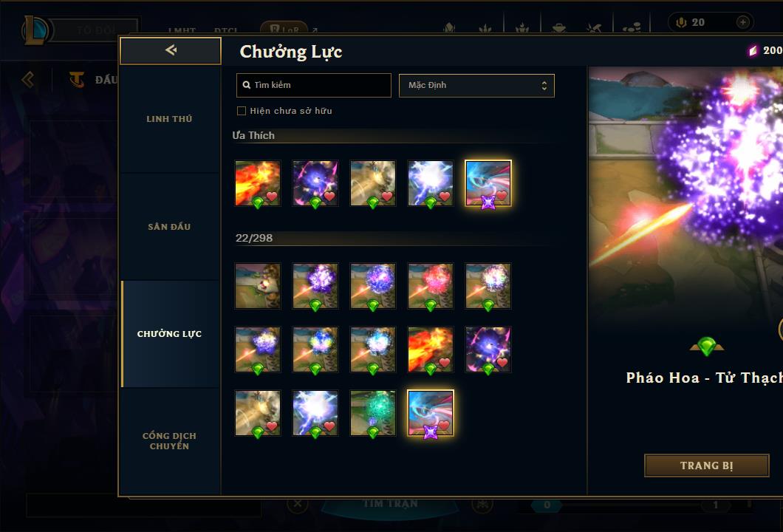This screenshot has height=532, width=783.
Task: Select the red firework boom thumbnail
Action: (431, 286)
